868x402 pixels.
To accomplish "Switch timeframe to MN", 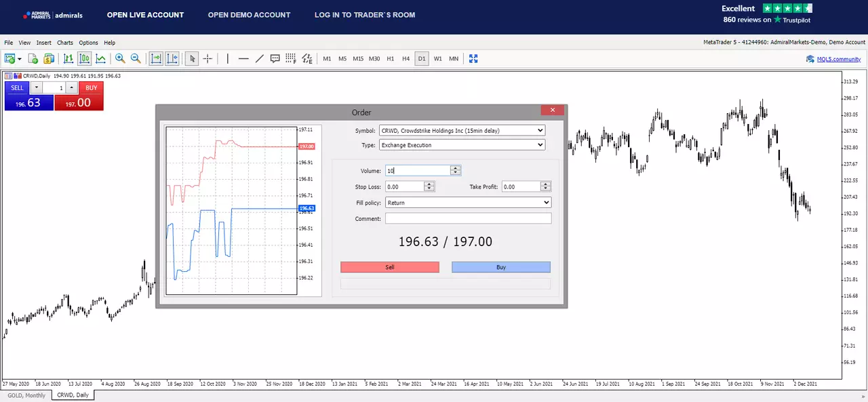I will click(454, 59).
